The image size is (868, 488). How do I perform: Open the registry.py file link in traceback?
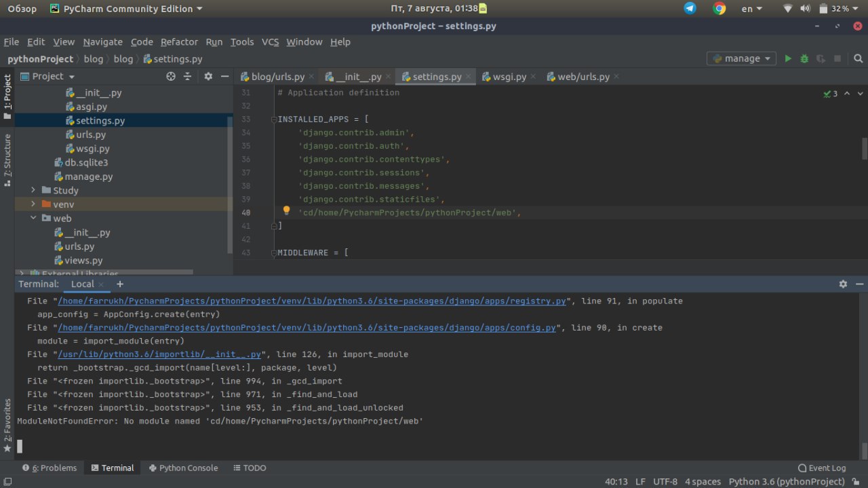click(x=311, y=301)
